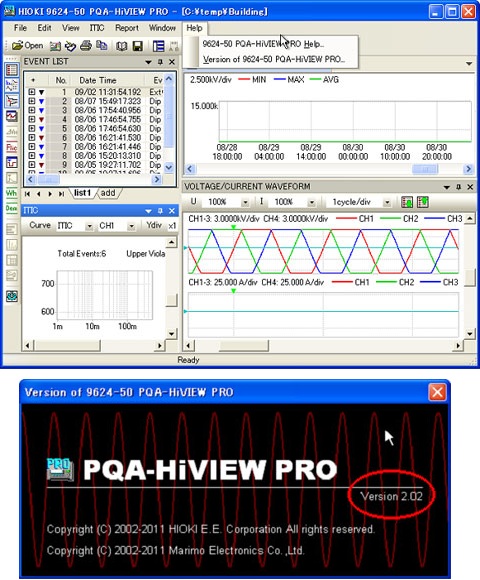Click the floppy disk save icon

pos(138,46)
